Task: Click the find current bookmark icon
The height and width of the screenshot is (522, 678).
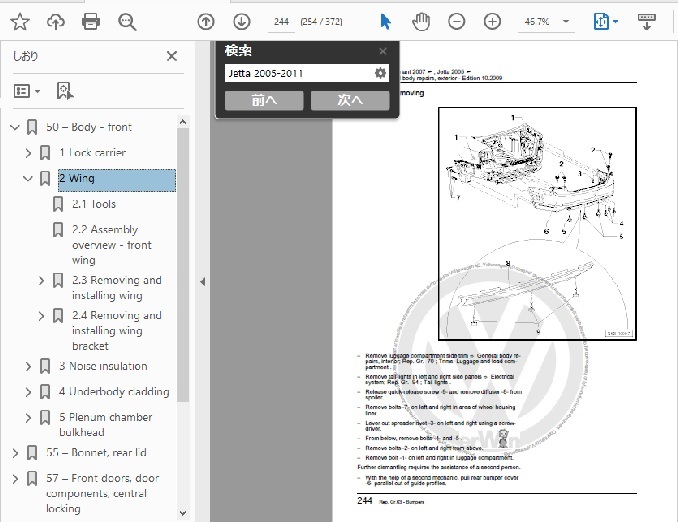Action: (x=65, y=91)
